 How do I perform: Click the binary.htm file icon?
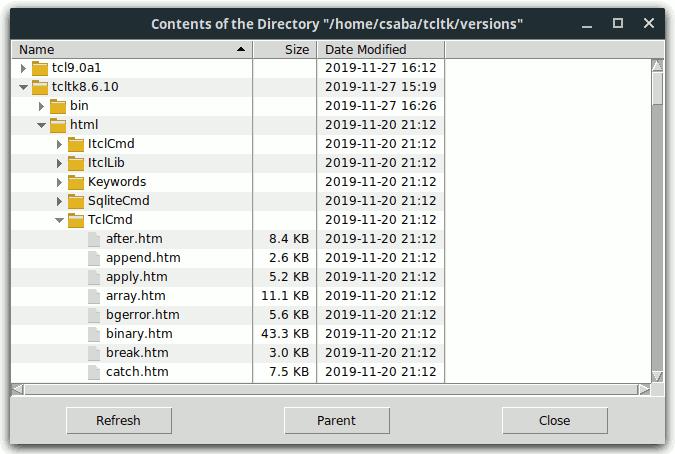point(94,334)
